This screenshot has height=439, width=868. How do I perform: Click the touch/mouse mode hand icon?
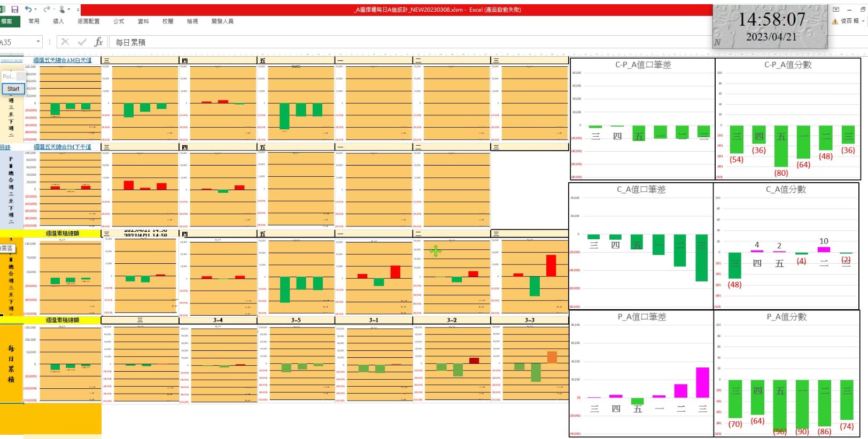click(x=62, y=9)
